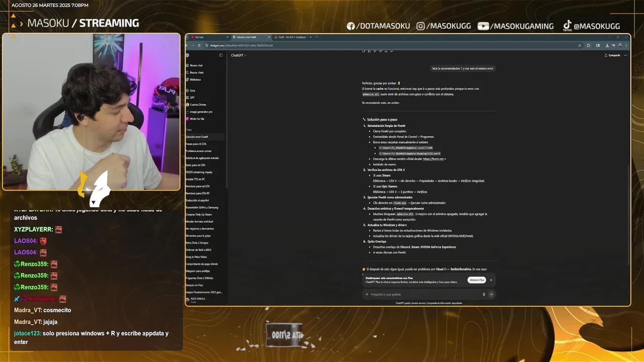This screenshot has height=362, width=644.
Task: Open the browser side panel icon
Action: pos(598,45)
